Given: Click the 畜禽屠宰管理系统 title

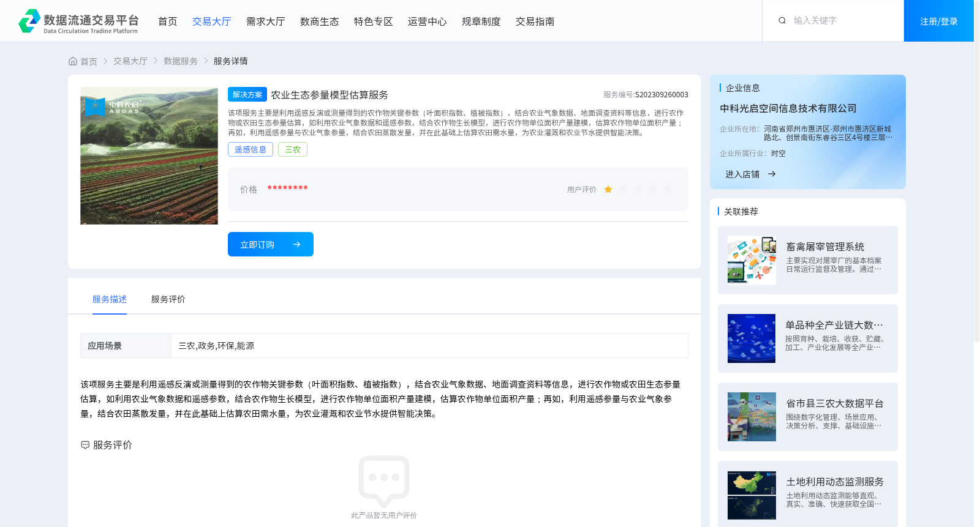Looking at the screenshot, I should (825, 247).
